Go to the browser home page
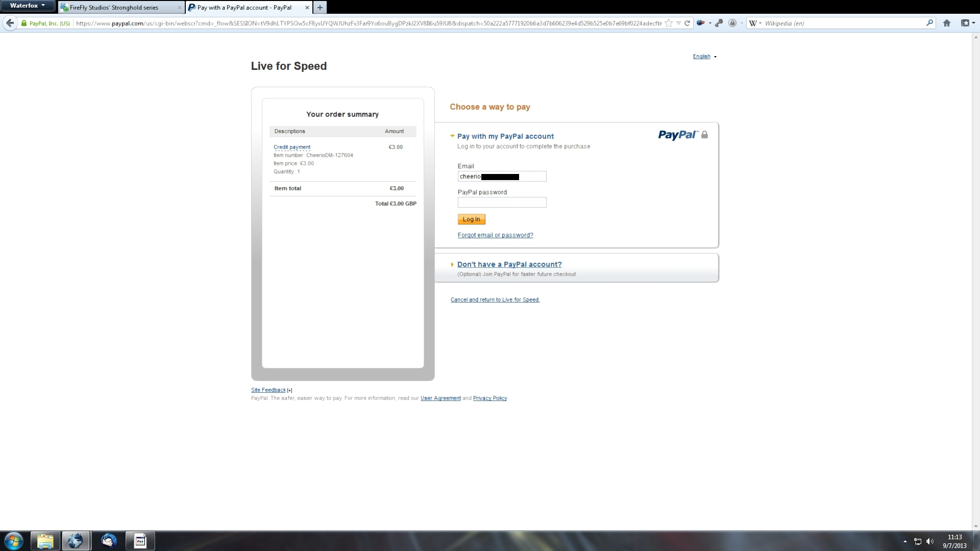This screenshot has width=980, height=551. pos(947,23)
